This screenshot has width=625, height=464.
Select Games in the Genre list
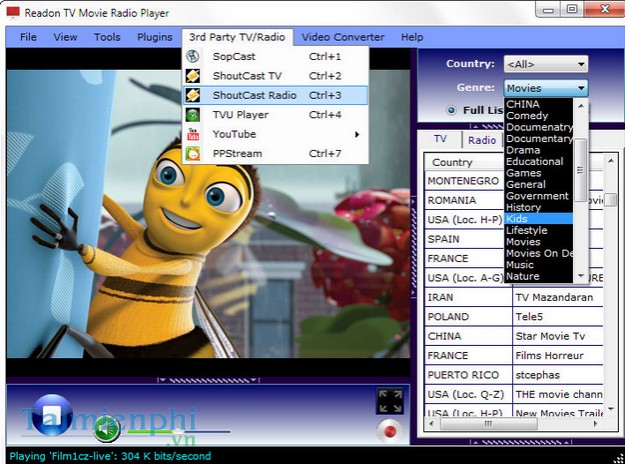(x=539, y=173)
